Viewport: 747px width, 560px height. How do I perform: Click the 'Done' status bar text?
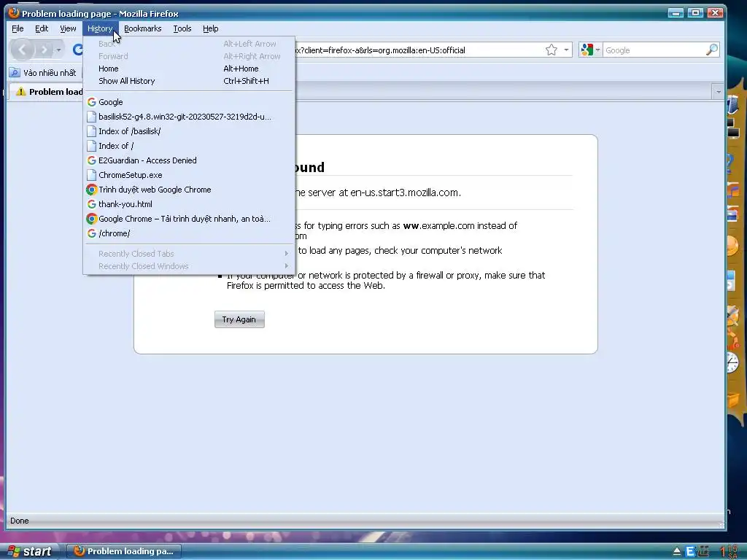[x=20, y=521]
